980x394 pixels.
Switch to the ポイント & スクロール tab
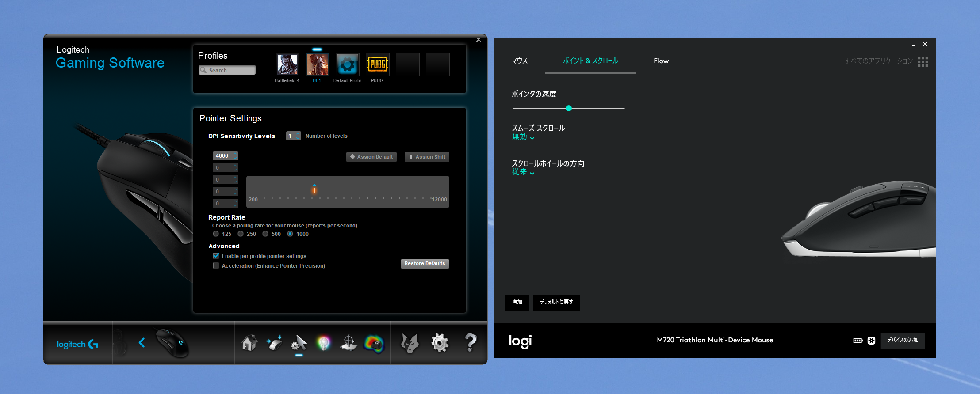coord(590,61)
